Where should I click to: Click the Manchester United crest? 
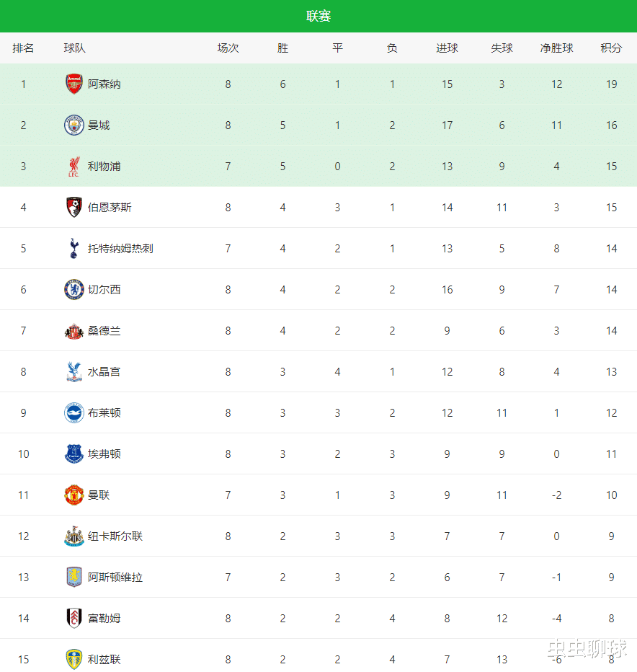coord(74,495)
